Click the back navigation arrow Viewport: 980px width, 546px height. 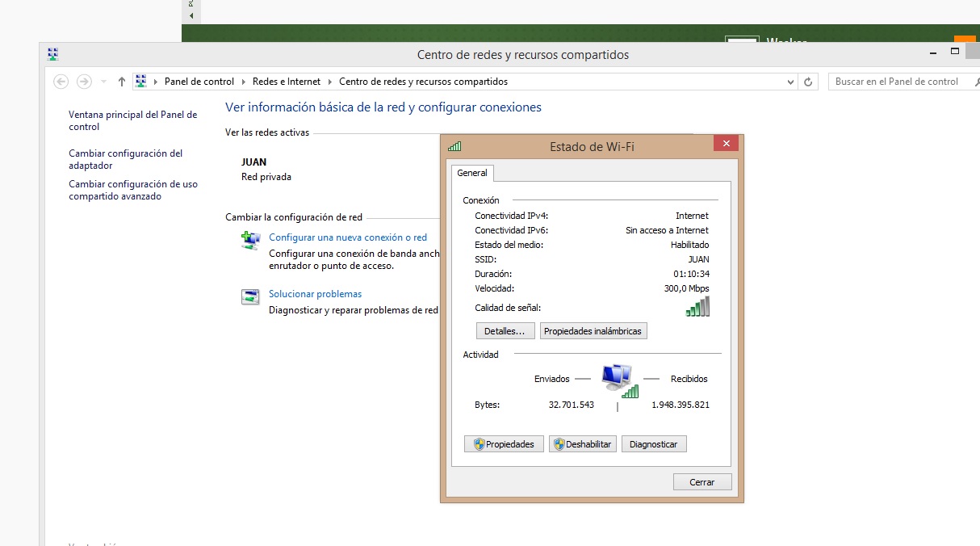point(61,82)
